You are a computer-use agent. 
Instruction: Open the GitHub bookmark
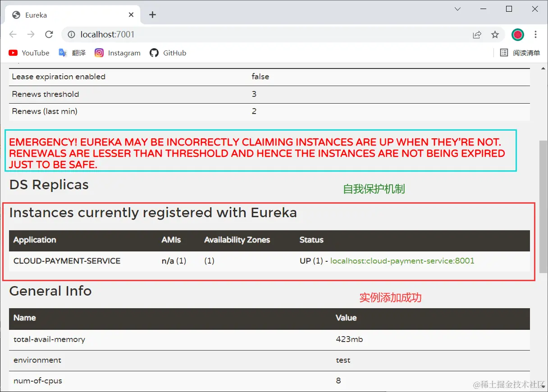click(x=168, y=53)
